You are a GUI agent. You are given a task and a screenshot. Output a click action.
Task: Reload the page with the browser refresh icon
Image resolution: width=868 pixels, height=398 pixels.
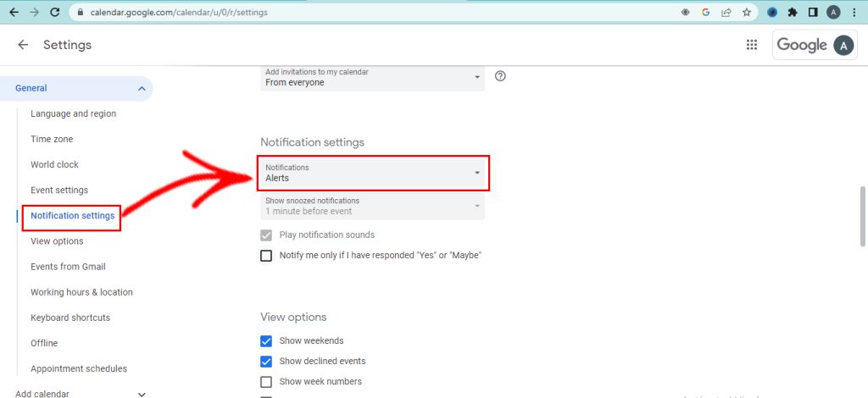pos(55,13)
